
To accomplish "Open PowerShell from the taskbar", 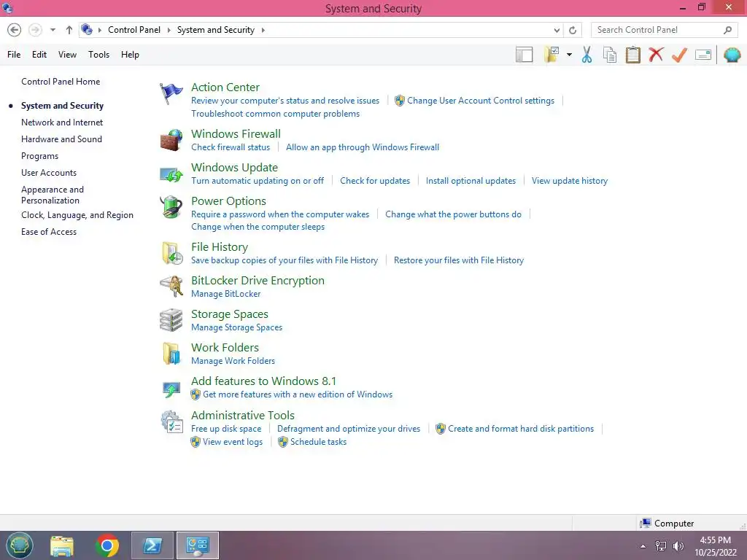I will click(152, 545).
